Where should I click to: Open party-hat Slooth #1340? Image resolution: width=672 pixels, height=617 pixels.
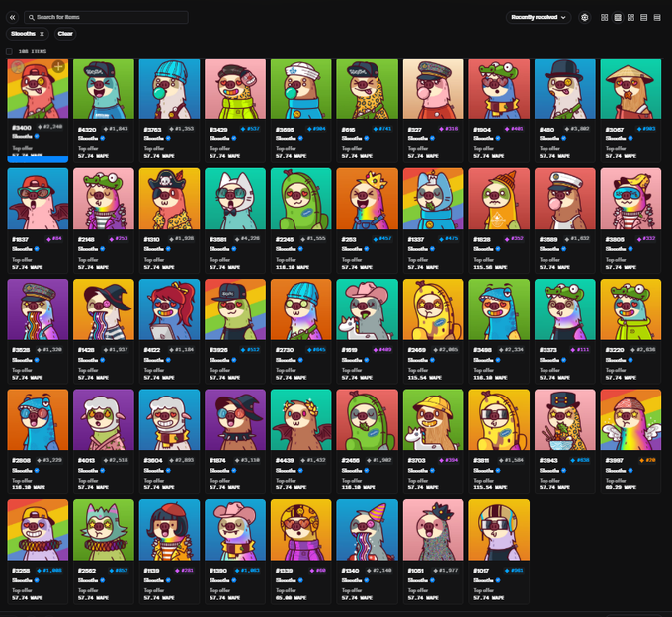[x=368, y=530]
